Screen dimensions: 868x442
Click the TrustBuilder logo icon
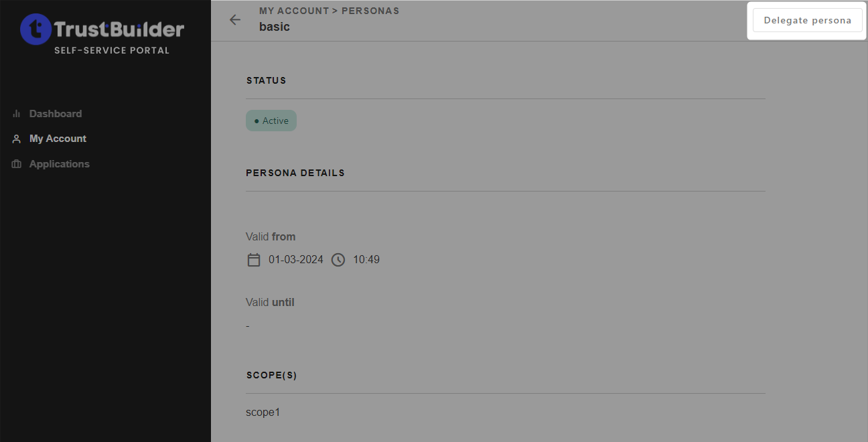pyautogui.click(x=35, y=29)
